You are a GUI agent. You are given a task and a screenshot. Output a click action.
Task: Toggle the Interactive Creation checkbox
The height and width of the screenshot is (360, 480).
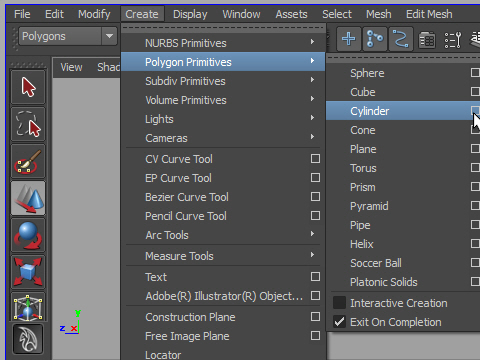click(x=339, y=303)
